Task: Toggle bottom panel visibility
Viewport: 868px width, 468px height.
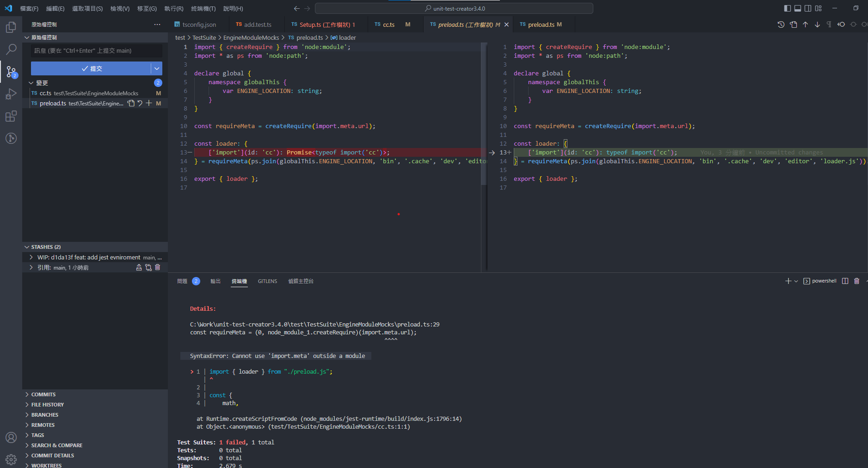Action: coord(798,8)
